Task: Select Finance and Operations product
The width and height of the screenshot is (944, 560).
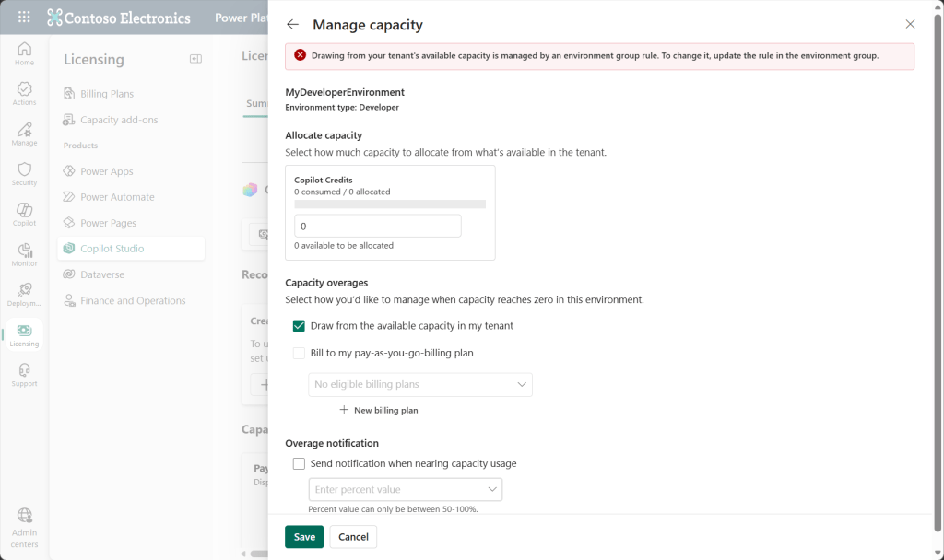Action: coord(131,301)
